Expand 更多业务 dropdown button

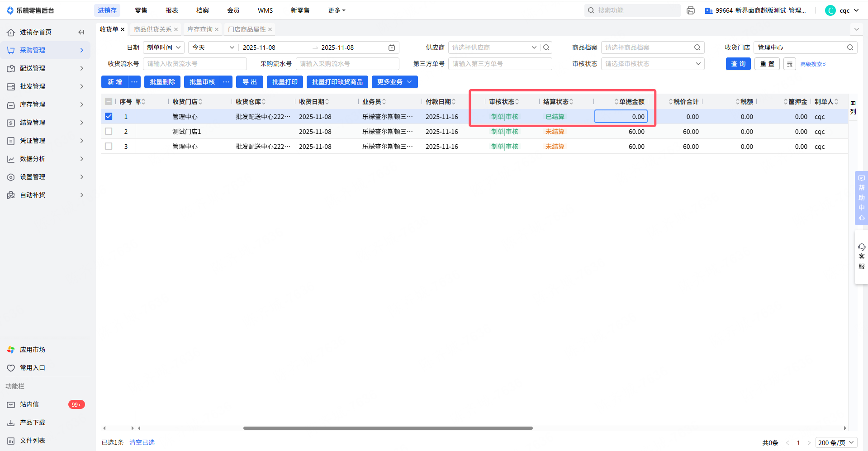coord(395,82)
